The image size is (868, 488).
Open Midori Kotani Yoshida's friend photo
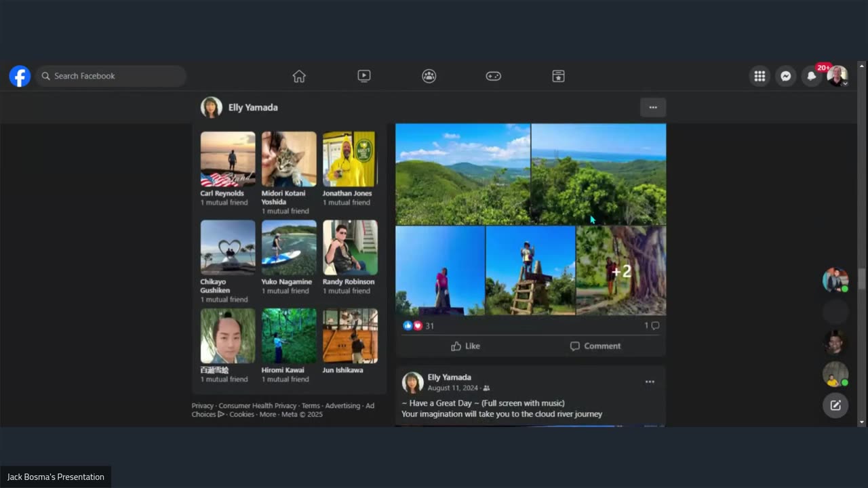point(289,159)
